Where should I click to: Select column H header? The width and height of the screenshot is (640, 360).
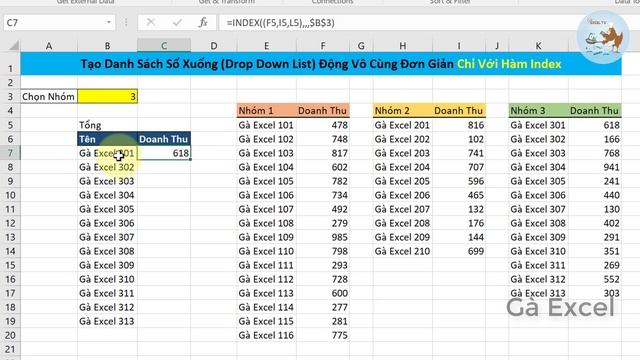pyautogui.click(x=402, y=46)
